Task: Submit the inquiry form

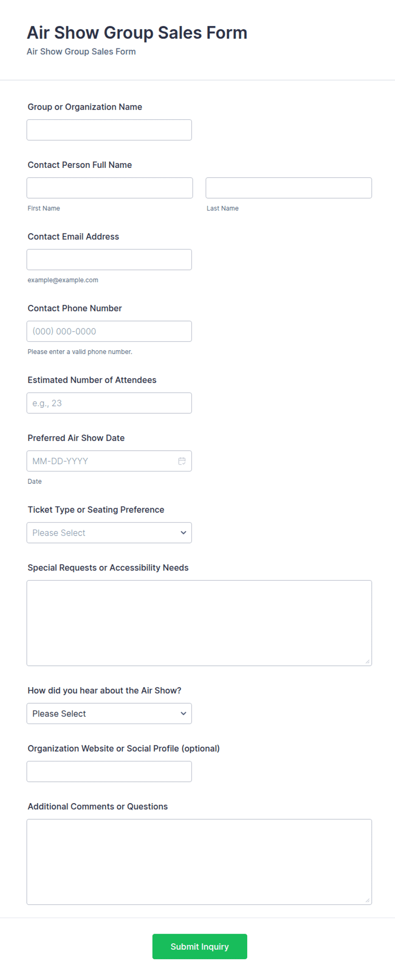Action: [200, 946]
